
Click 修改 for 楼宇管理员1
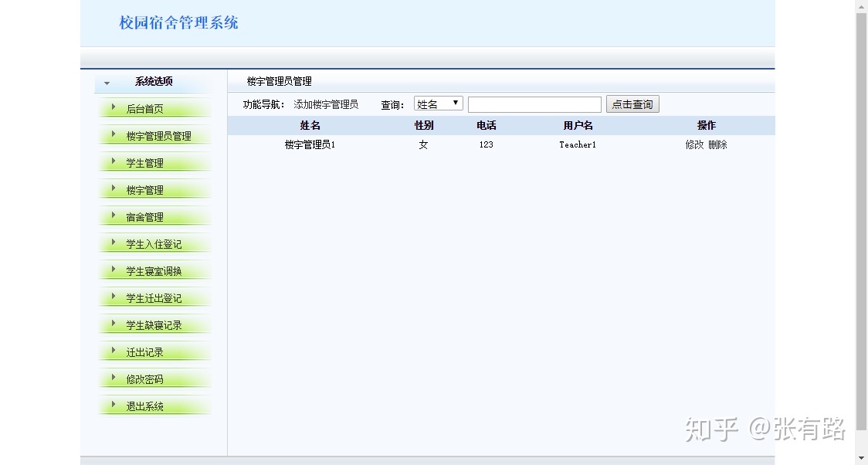694,144
